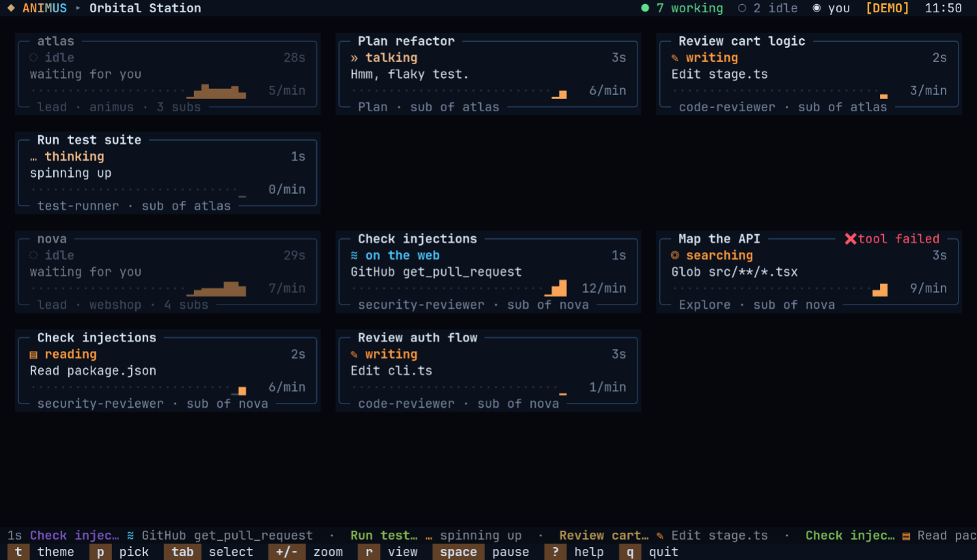Open the 'Plan refactor' card title
Image resolution: width=977 pixels, height=560 pixels.
[406, 42]
